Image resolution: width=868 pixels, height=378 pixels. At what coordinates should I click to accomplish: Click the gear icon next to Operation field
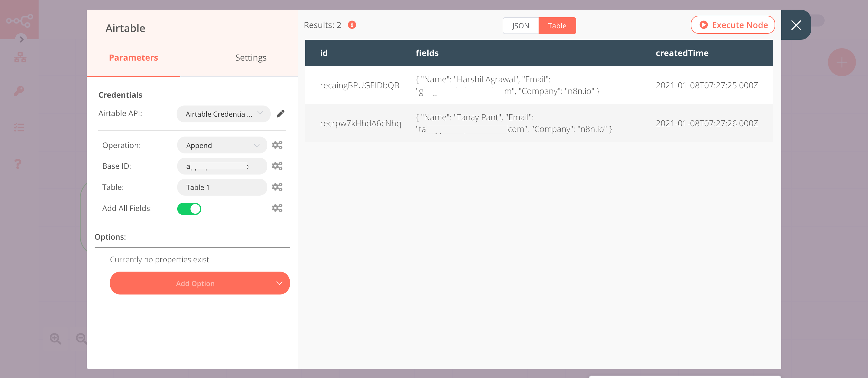click(x=277, y=145)
